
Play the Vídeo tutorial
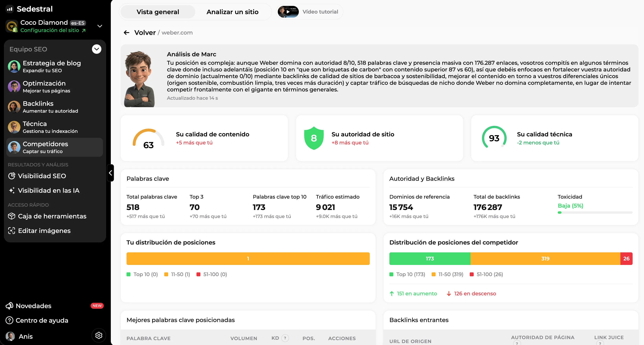click(288, 12)
